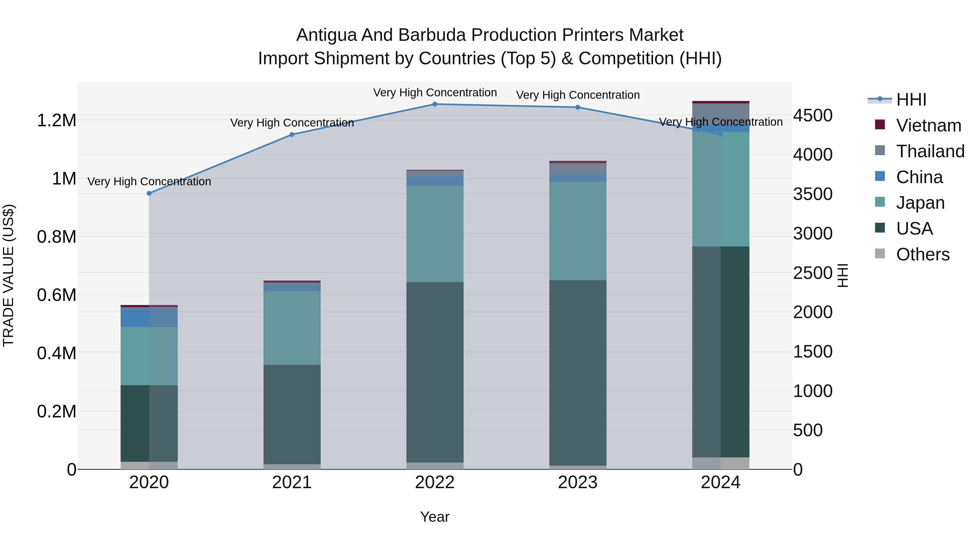Click the Japan bar segment for 2021
This screenshot has width=980, height=551.
coord(292,328)
